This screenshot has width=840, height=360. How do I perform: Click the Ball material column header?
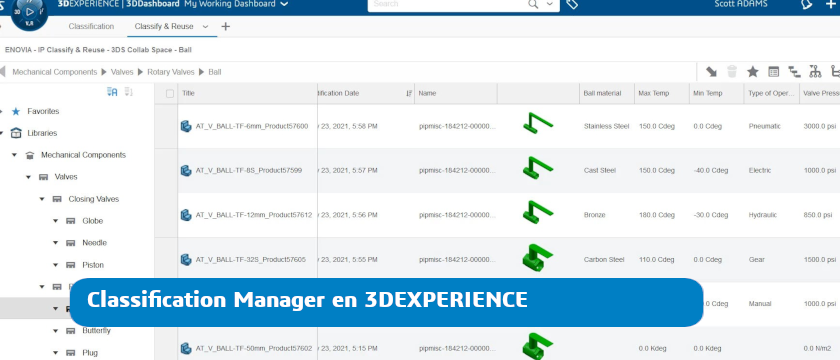[602, 93]
